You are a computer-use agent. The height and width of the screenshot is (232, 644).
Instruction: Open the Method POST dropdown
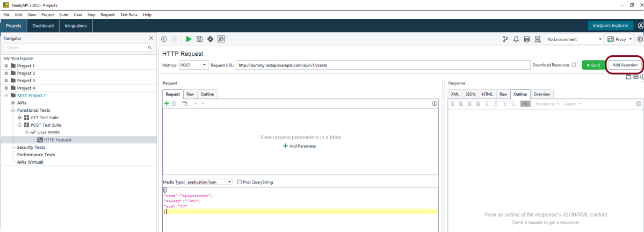tap(193, 65)
